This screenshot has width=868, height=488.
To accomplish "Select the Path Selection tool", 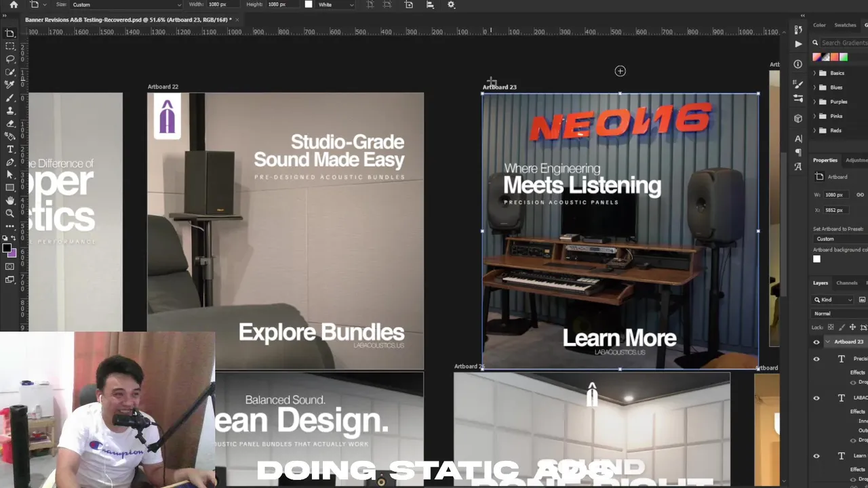I will (x=10, y=175).
